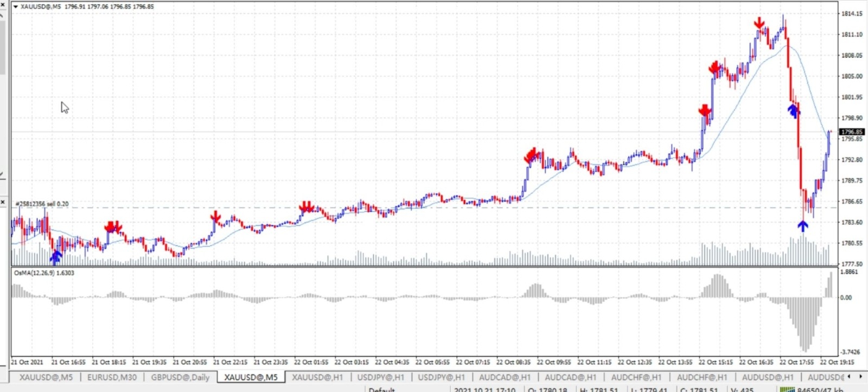Click the red down arrow at the 22 Oct 08:35 breakout
Screen dimensions: 868x392
tap(531, 155)
